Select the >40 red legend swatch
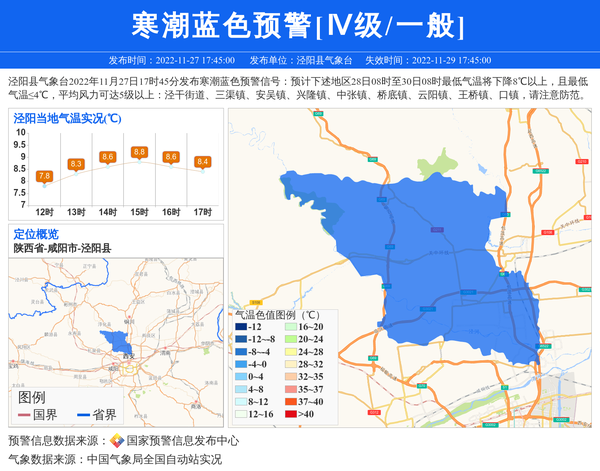Image resolution: width=600 pixels, height=471 pixels. click(x=289, y=414)
